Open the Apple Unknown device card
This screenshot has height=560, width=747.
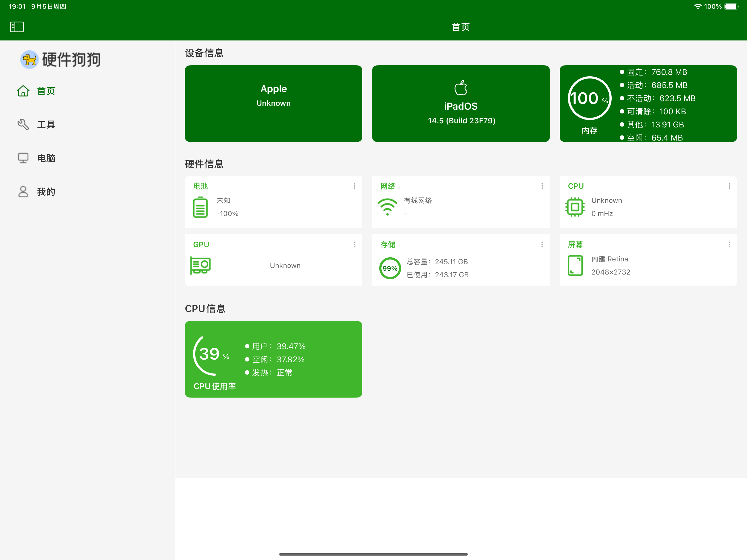click(x=273, y=104)
